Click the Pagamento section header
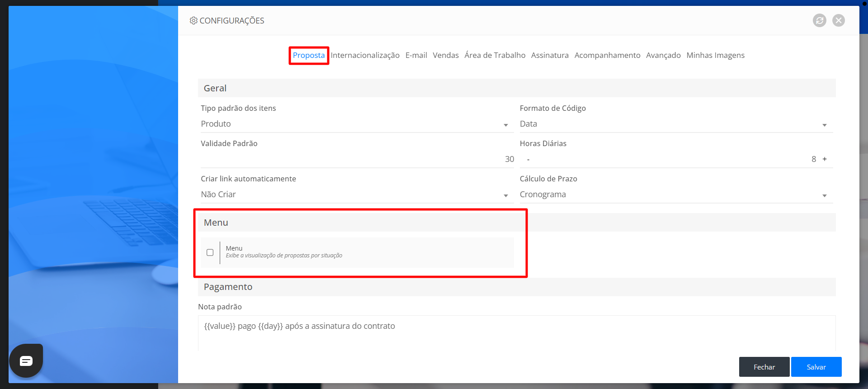The width and height of the screenshot is (868, 389). (517, 287)
